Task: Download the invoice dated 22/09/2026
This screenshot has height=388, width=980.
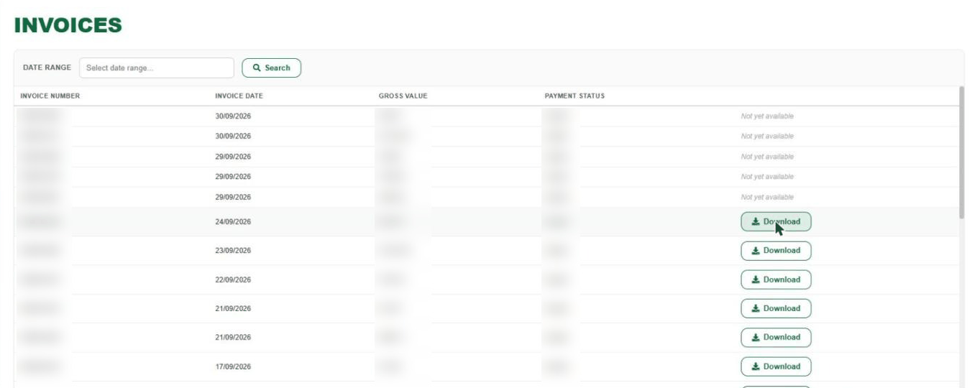Action: (x=776, y=280)
